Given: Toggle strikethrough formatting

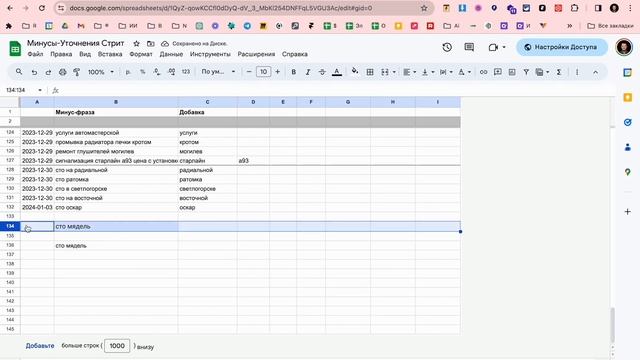Looking at the screenshot, I should (x=322, y=72).
